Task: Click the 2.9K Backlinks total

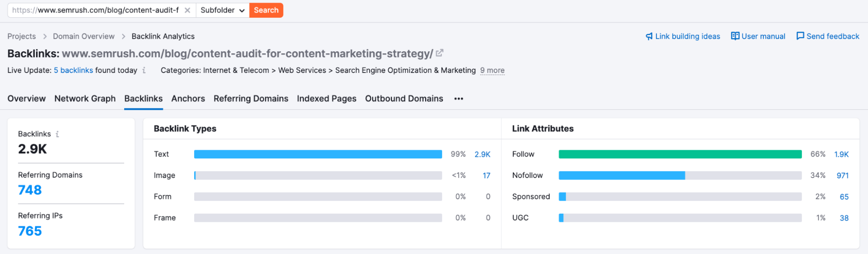Action: (33, 149)
